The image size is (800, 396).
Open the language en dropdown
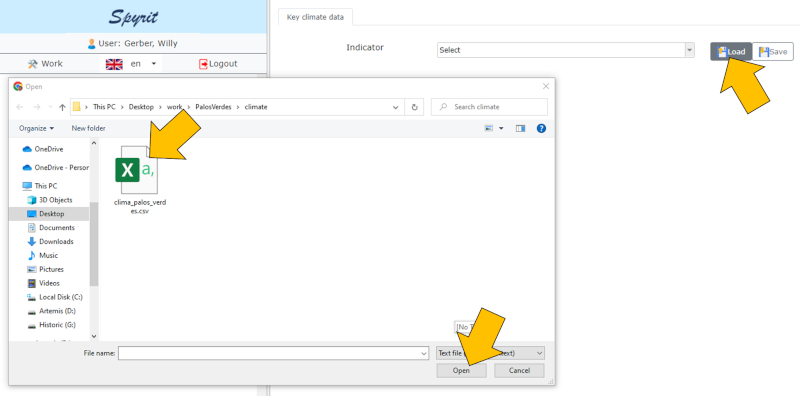(131, 64)
